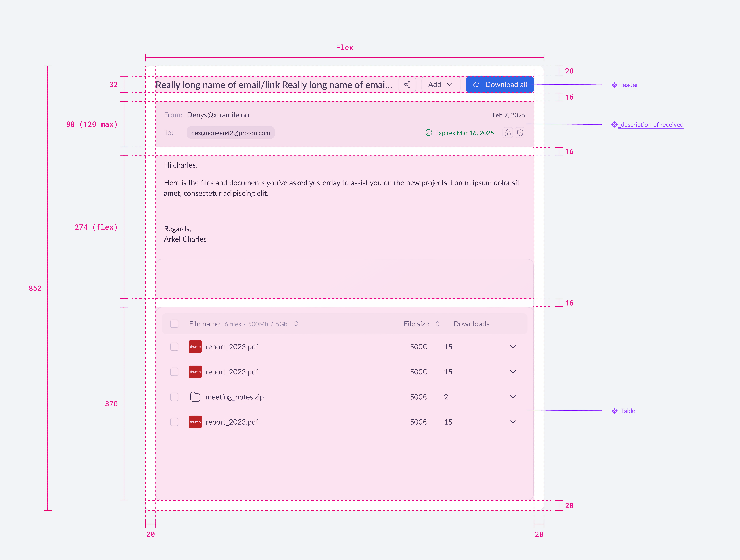Click the expiry clock icon

pyautogui.click(x=429, y=132)
